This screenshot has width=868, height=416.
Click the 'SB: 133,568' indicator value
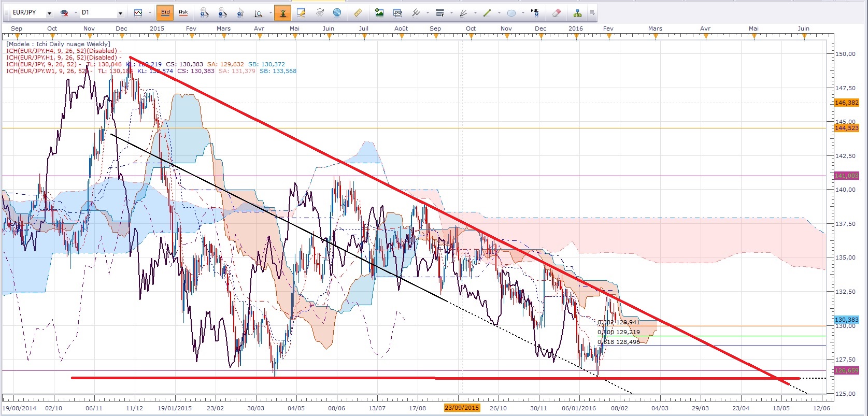278,71
